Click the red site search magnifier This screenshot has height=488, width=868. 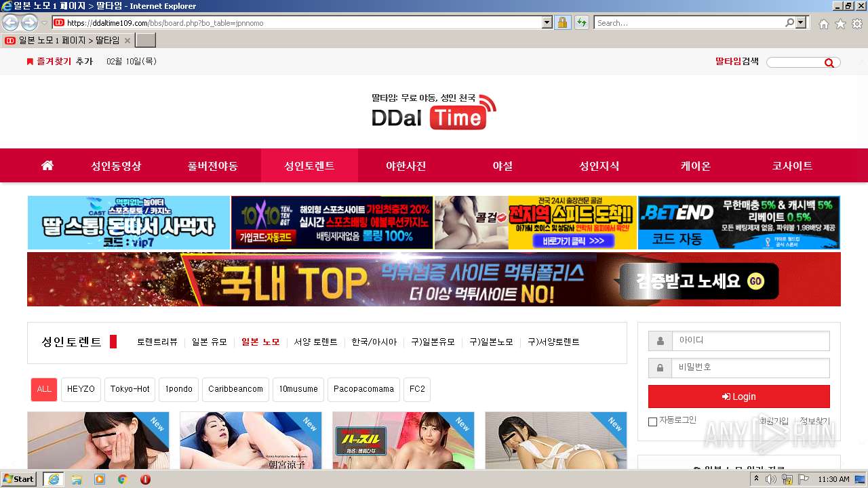[829, 62]
